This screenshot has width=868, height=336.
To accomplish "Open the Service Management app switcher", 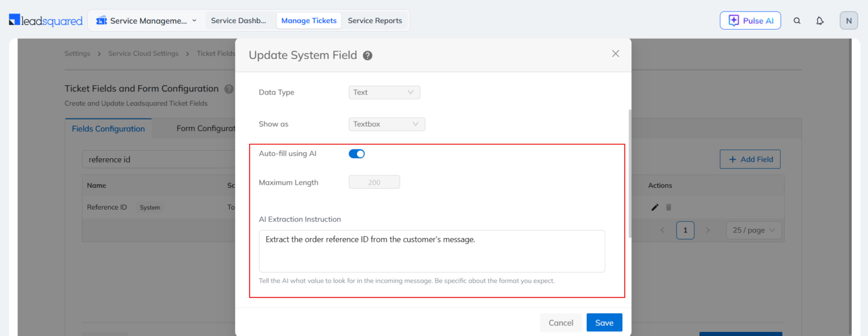I will pos(146,20).
